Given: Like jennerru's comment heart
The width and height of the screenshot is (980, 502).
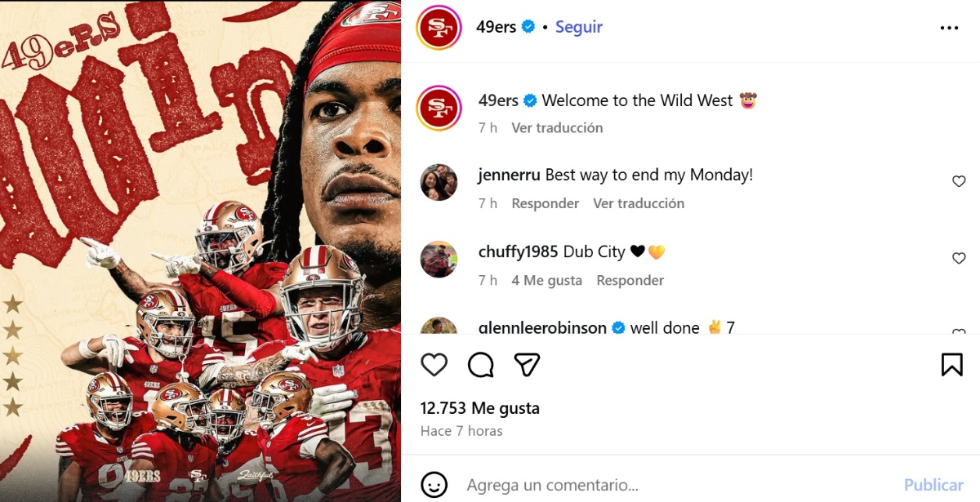Looking at the screenshot, I should pyautogui.click(x=959, y=181).
